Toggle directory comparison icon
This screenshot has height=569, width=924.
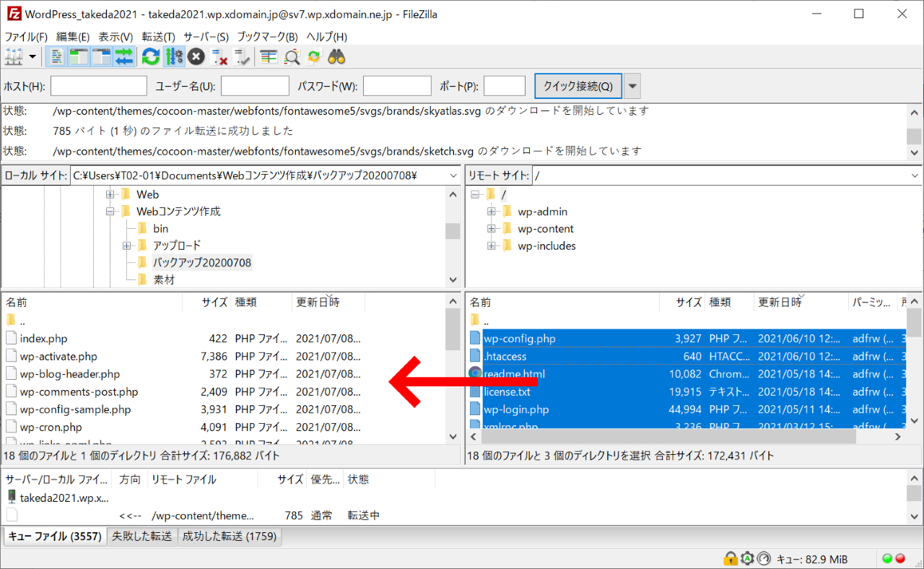292,56
